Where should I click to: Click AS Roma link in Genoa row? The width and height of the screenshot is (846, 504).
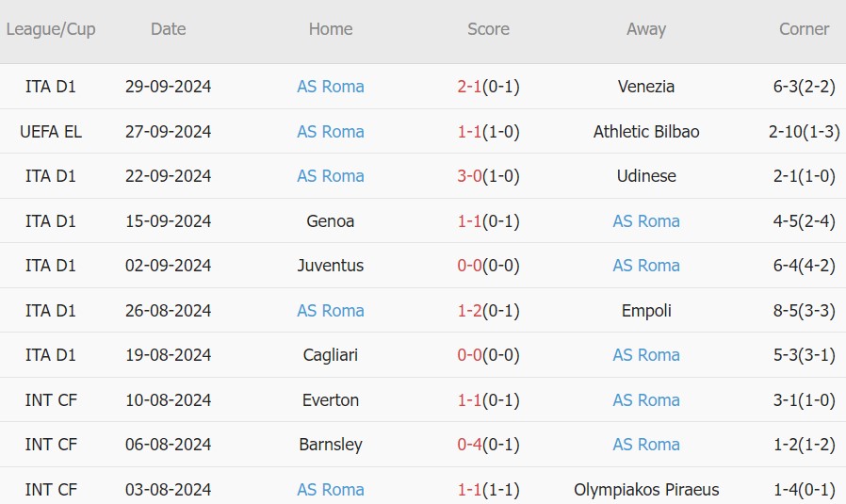(x=646, y=221)
